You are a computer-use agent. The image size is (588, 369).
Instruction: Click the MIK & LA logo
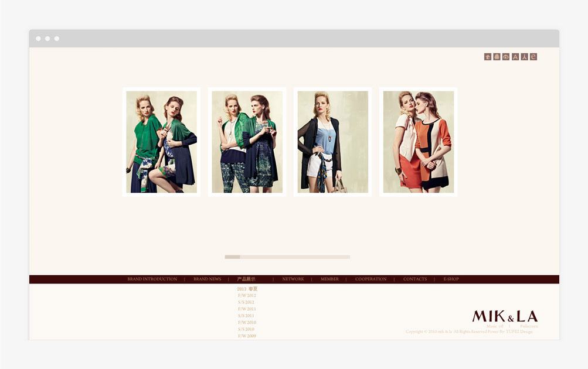coord(504,316)
